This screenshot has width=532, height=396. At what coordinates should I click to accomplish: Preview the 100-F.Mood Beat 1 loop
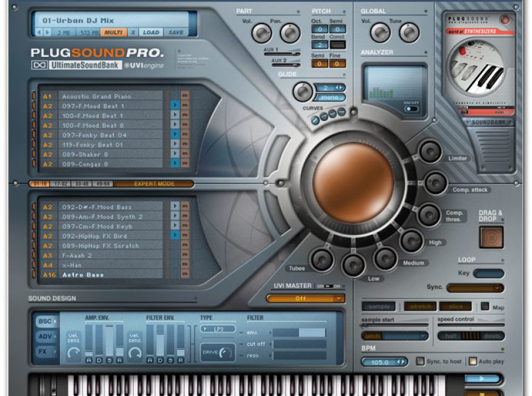[175, 115]
